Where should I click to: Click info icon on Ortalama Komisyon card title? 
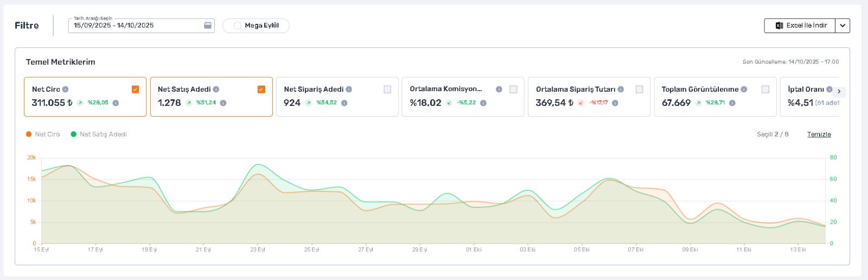pyautogui.click(x=499, y=89)
